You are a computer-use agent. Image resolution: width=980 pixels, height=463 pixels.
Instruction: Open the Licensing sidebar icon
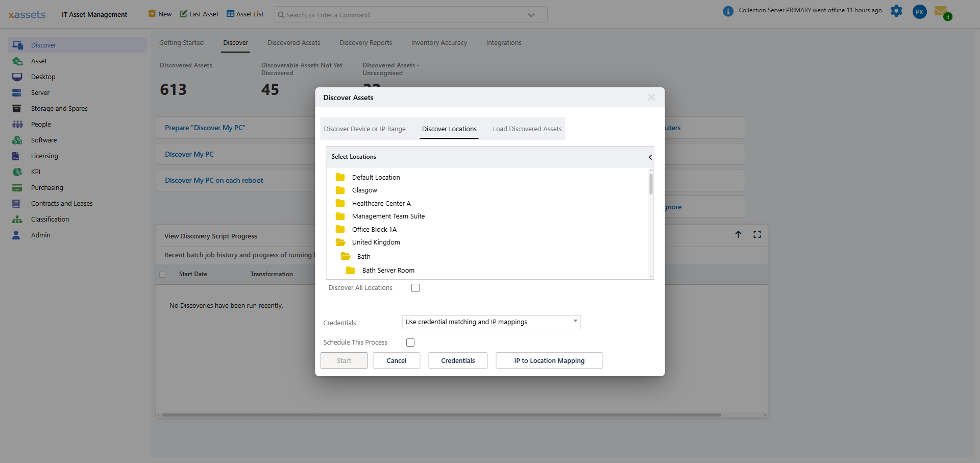pyautogui.click(x=16, y=156)
